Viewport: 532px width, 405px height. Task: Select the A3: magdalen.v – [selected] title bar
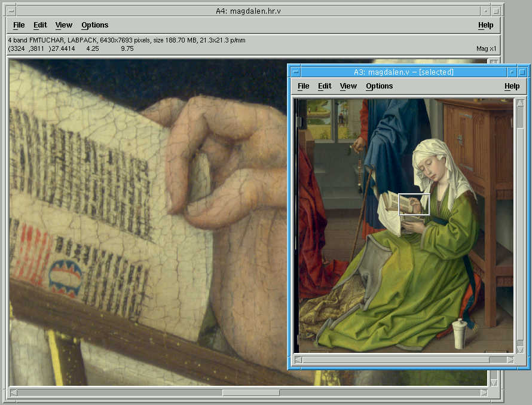403,72
